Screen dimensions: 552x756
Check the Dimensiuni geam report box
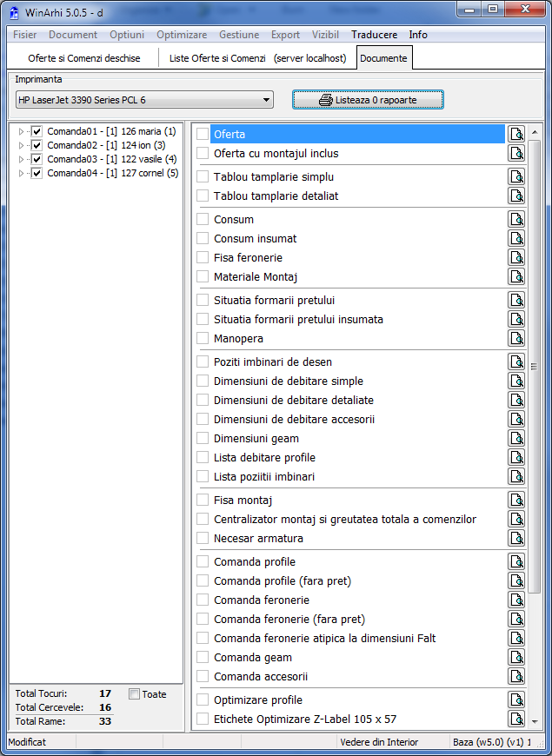[x=203, y=438]
